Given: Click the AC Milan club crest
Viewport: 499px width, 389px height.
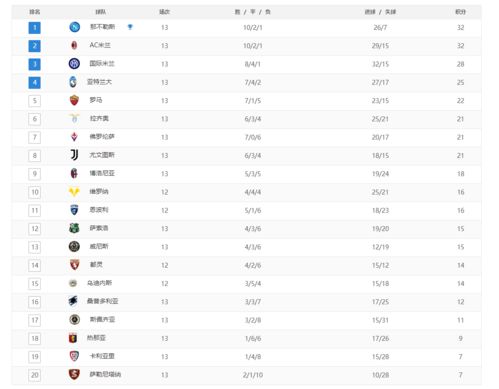Looking at the screenshot, I should pos(74,45).
